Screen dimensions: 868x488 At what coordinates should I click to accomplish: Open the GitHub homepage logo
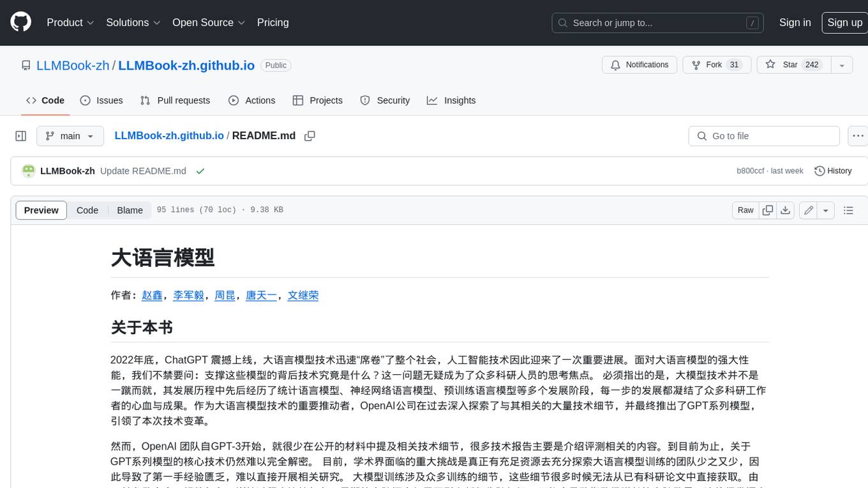[x=20, y=22]
